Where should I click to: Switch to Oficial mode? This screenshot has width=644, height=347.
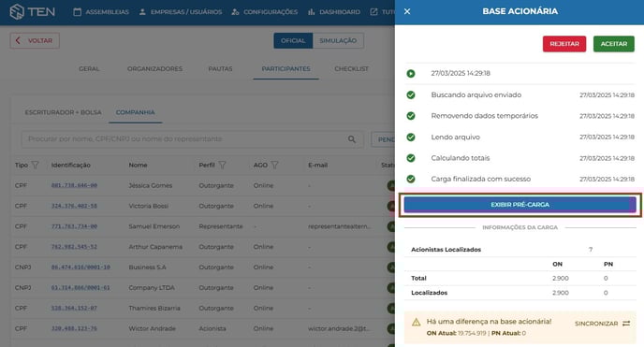[293, 40]
